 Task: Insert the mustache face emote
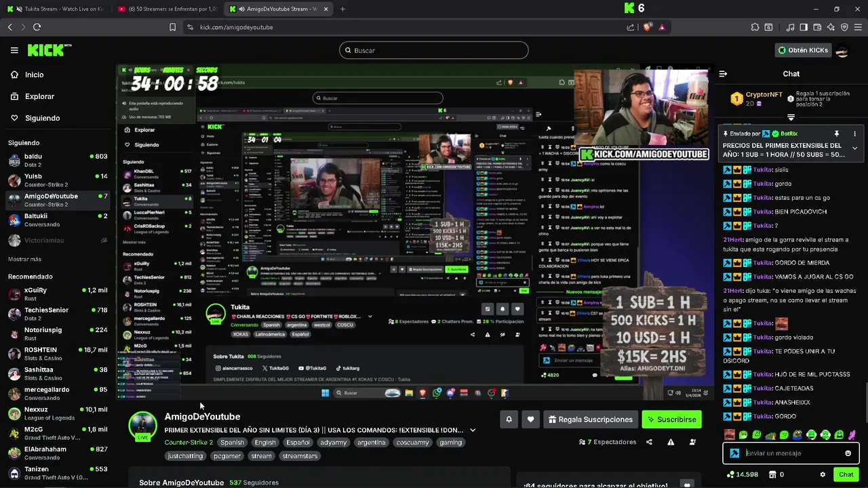(729, 435)
